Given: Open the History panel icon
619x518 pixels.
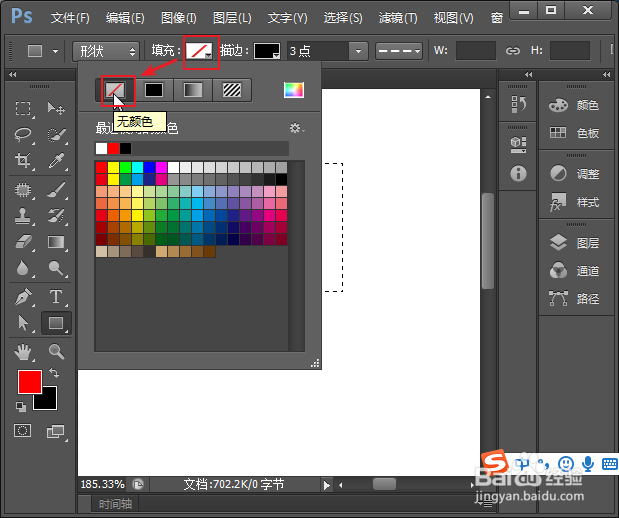Looking at the screenshot, I should coord(518,104).
